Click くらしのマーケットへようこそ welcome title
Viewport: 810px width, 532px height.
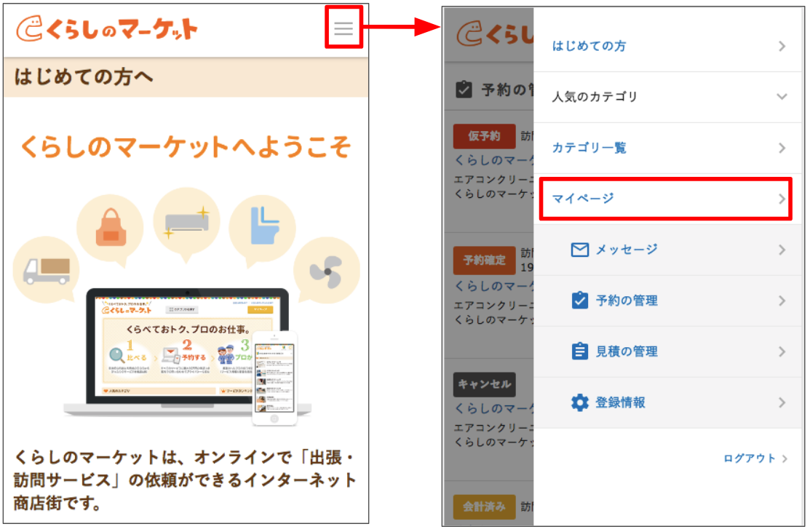click(186, 147)
